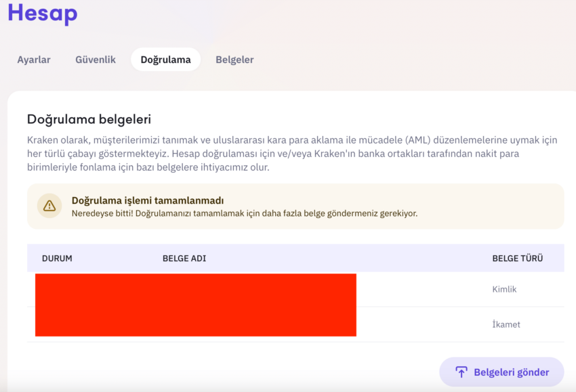This screenshot has height=392, width=576.
Task: Switch to the Güvenlik tab
Action: pos(96,60)
